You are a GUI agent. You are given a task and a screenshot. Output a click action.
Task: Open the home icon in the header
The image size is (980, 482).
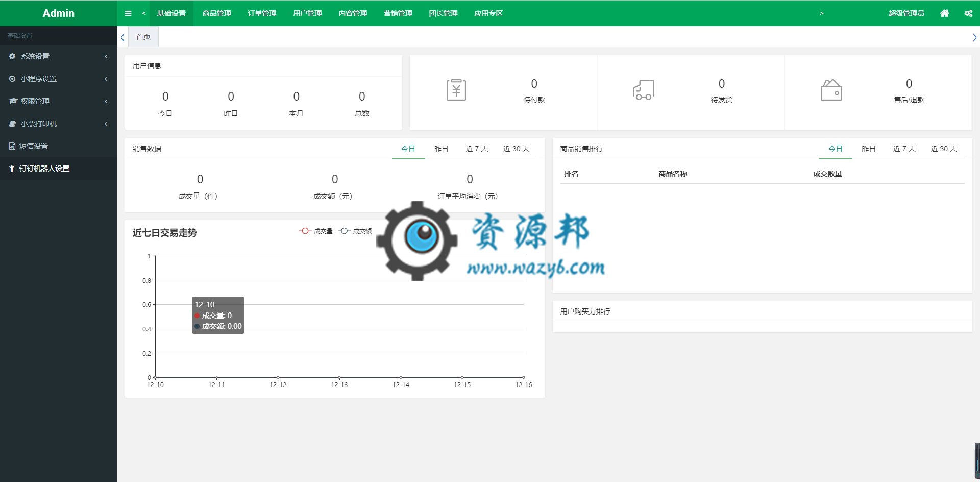tap(945, 13)
